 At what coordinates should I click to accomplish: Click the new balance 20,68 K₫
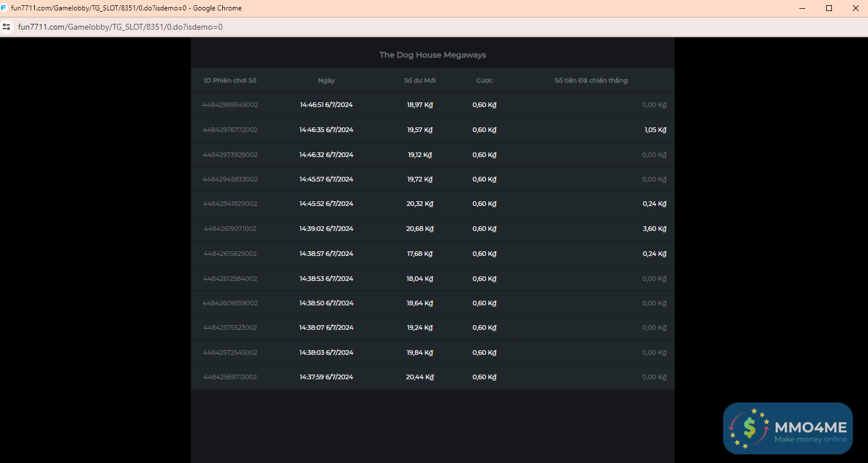(x=420, y=229)
